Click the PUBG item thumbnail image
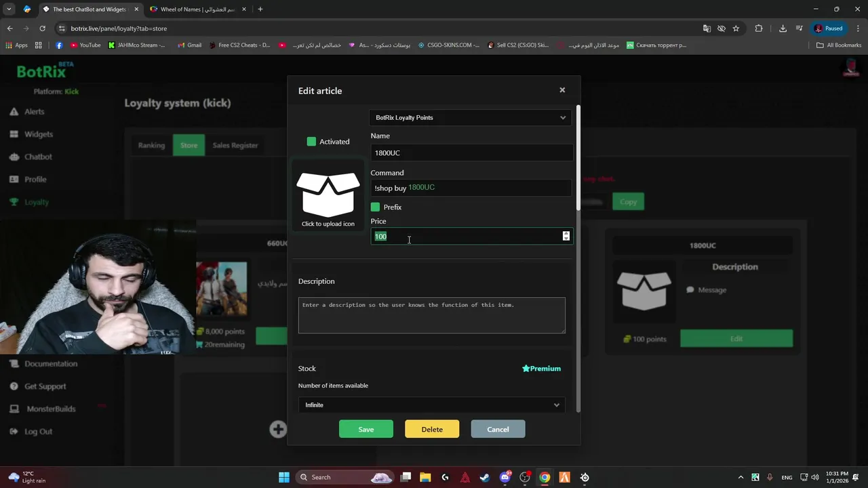 click(222, 289)
